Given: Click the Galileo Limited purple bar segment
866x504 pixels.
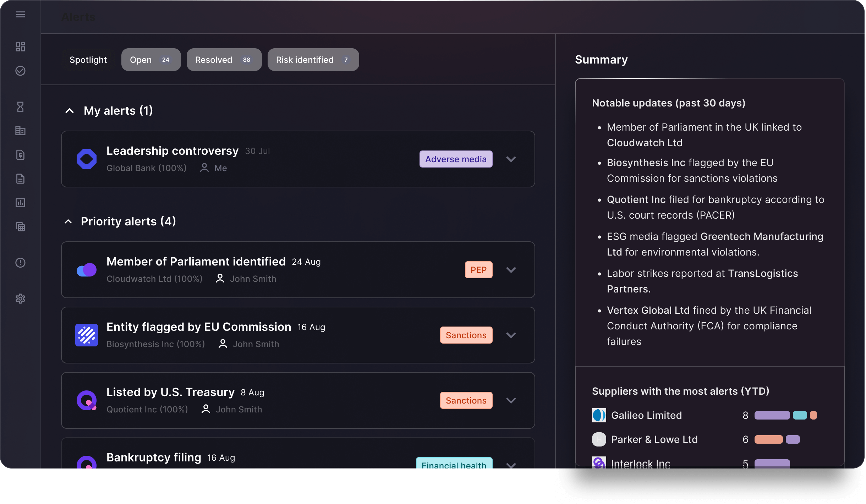Looking at the screenshot, I should tap(772, 415).
